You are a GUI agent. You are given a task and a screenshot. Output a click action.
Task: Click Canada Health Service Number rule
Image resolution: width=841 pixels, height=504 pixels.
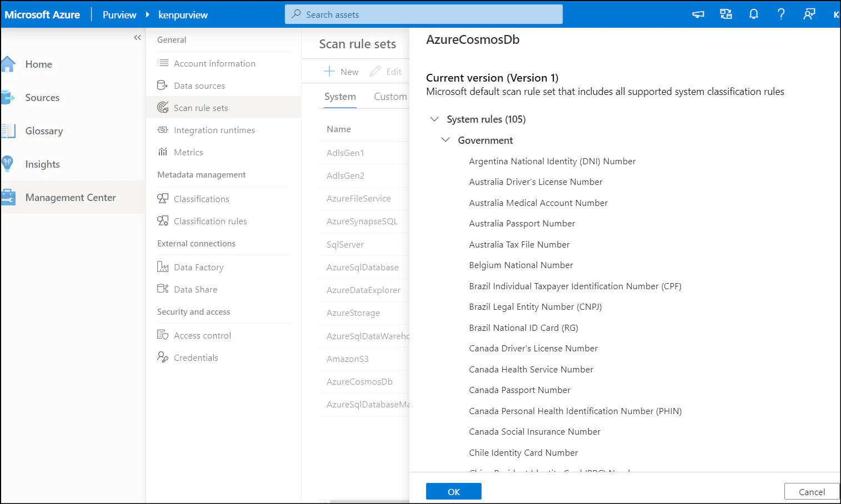click(x=531, y=369)
